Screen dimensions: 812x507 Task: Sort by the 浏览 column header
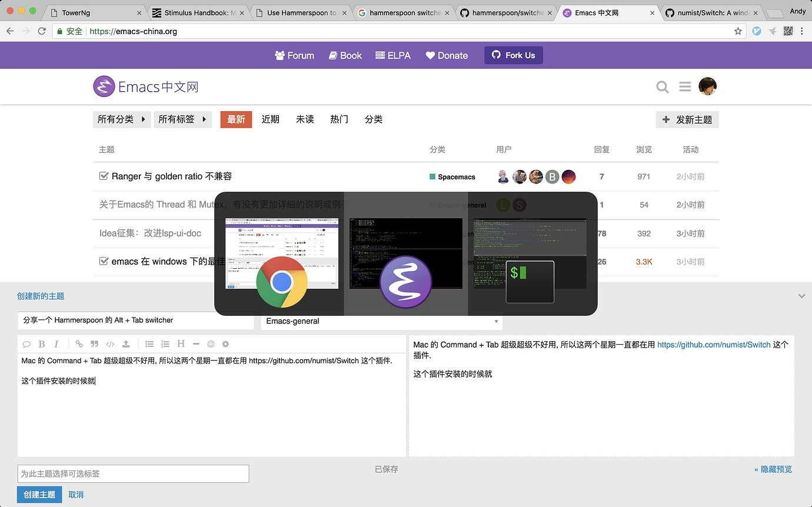pyautogui.click(x=644, y=149)
